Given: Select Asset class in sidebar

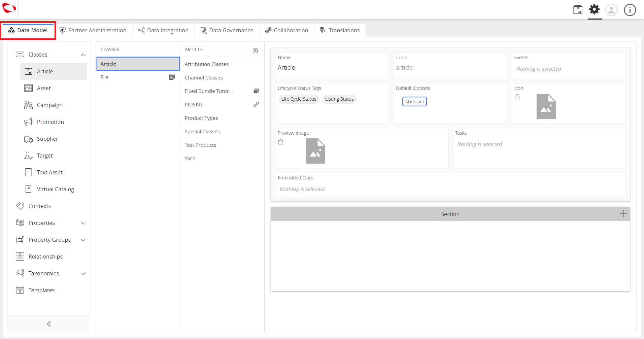Looking at the screenshot, I should (54, 88).
